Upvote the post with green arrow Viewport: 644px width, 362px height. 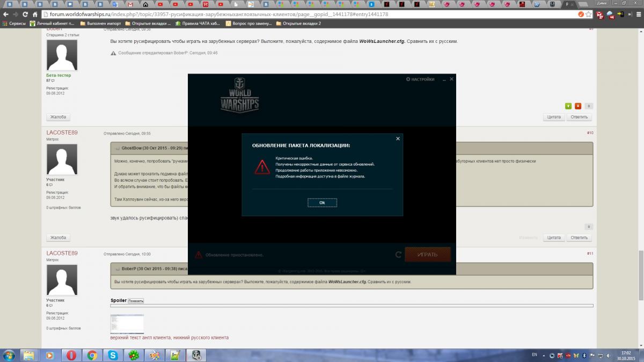[568, 106]
